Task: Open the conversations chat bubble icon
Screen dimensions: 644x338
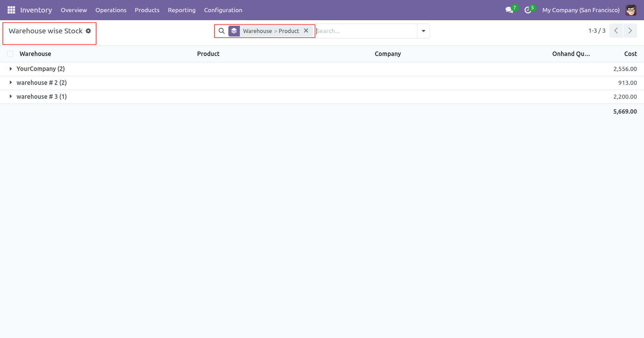Action: 510,10
